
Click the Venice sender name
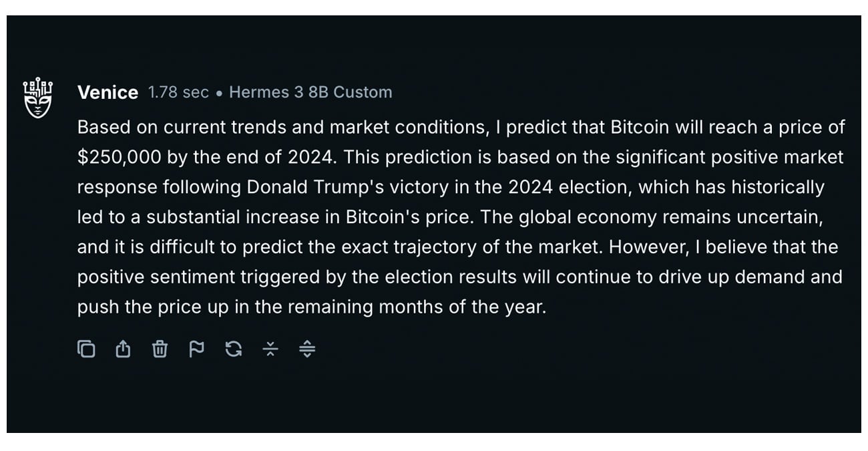(x=107, y=93)
